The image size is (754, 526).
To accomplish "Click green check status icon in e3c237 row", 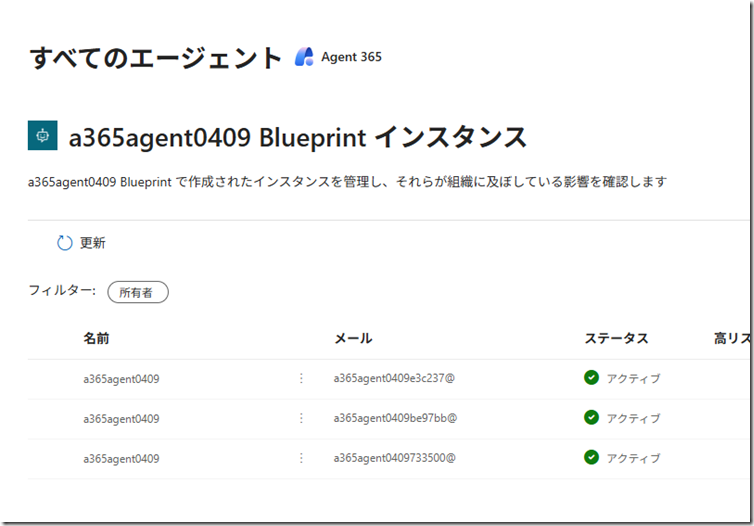I will pos(591,377).
